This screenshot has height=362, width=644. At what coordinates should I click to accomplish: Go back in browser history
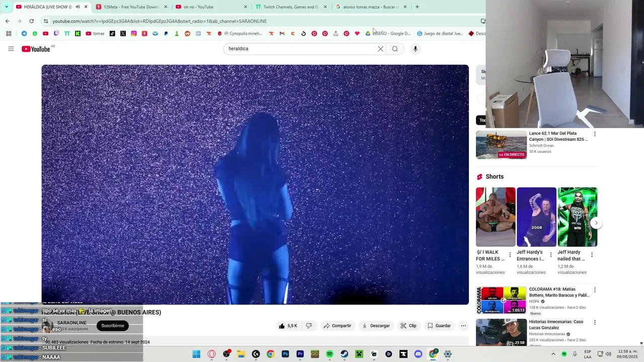[7, 21]
